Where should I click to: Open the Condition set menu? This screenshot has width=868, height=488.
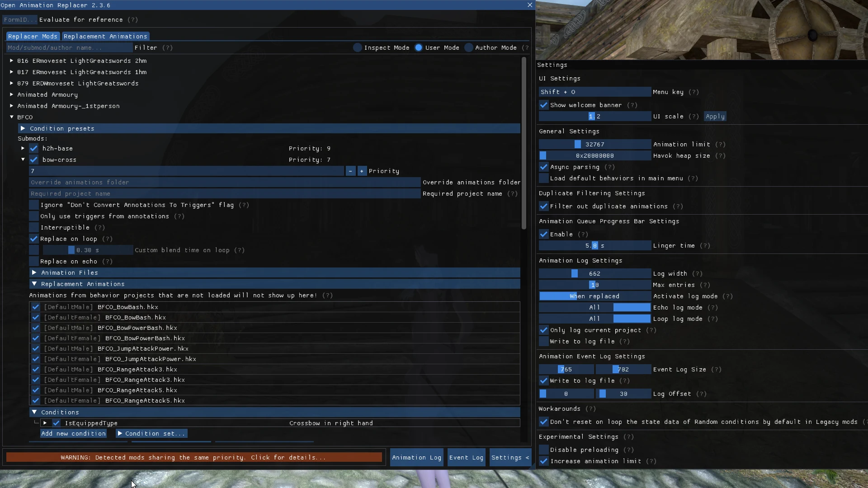pyautogui.click(x=151, y=434)
